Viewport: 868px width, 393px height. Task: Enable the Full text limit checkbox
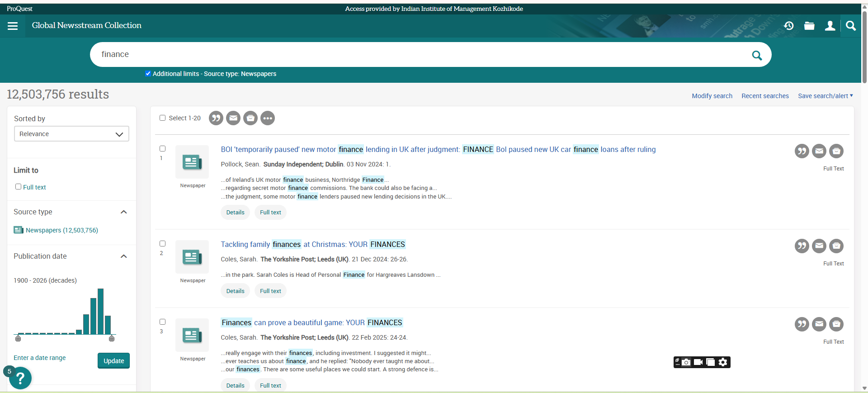(19, 187)
